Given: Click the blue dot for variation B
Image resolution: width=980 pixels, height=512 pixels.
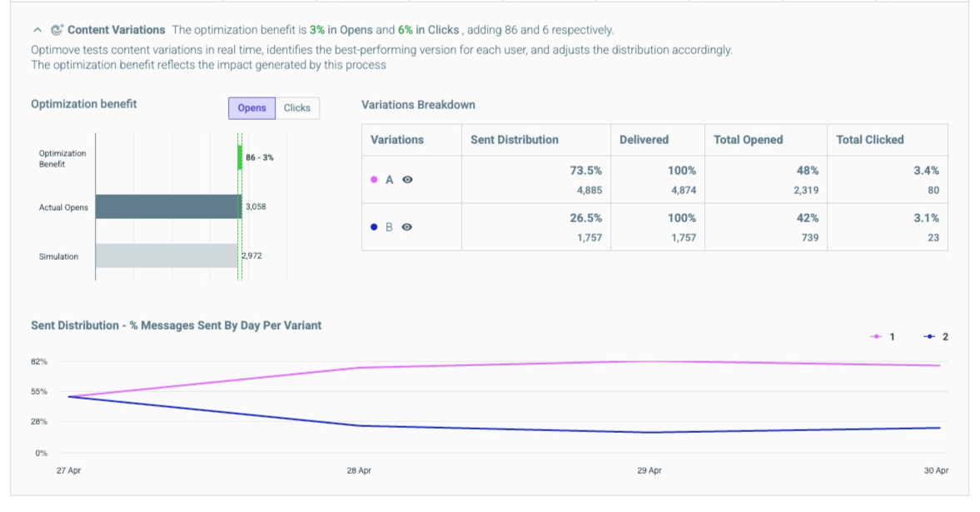Looking at the screenshot, I should (x=374, y=227).
